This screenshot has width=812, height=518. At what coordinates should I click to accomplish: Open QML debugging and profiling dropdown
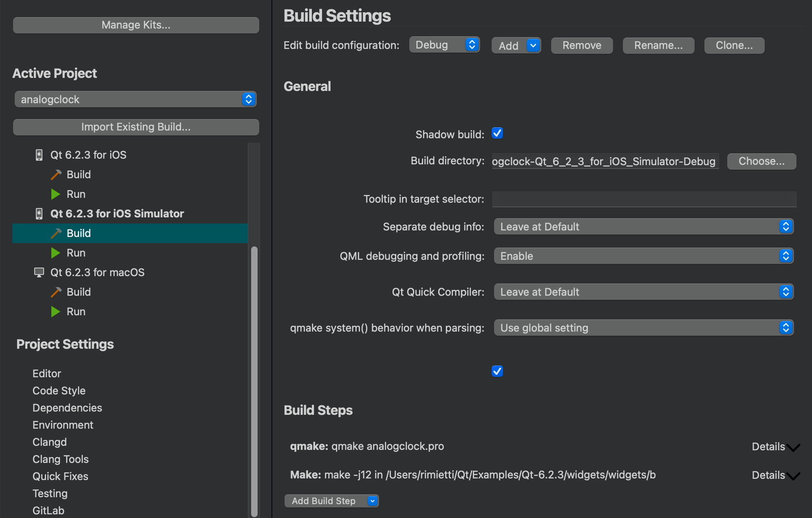tap(643, 256)
